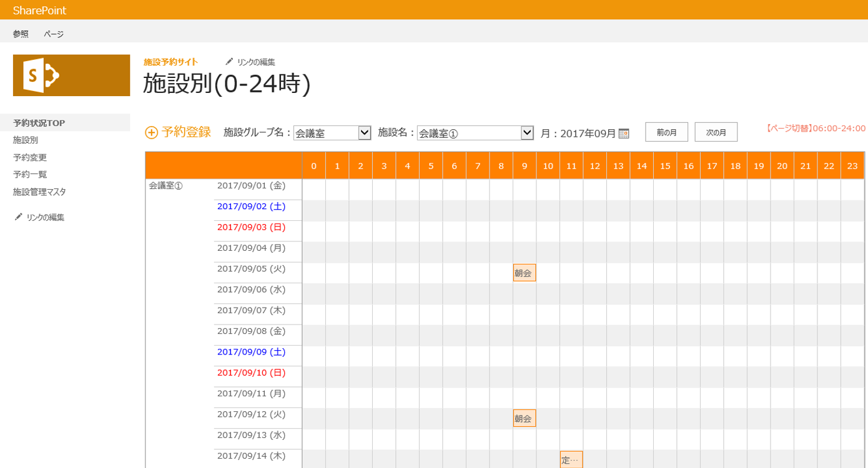Switch to the ページ tab
Viewport: 868px width, 468px height.
(x=54, y=34)
